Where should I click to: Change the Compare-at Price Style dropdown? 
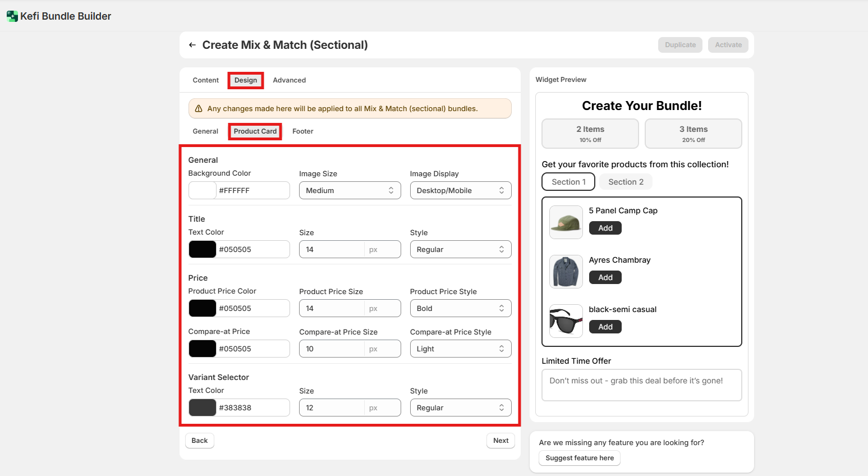[x=460, y=349]
